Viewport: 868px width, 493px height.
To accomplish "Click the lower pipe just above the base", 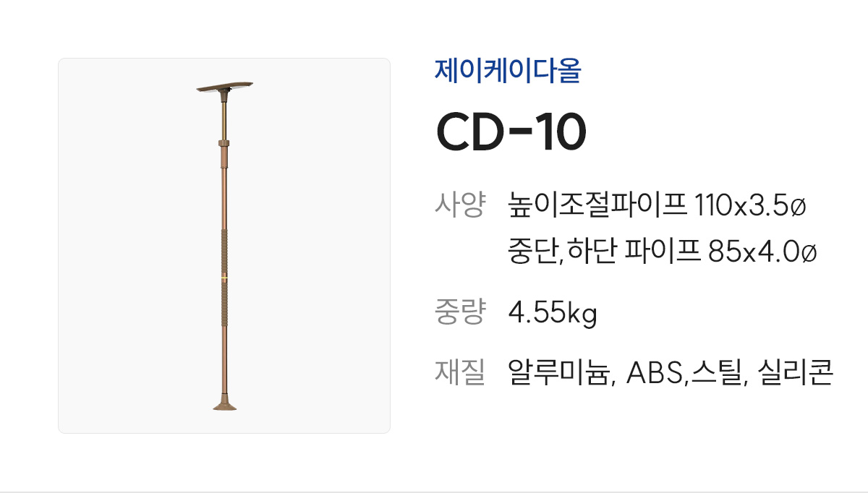I will (225, 361).
